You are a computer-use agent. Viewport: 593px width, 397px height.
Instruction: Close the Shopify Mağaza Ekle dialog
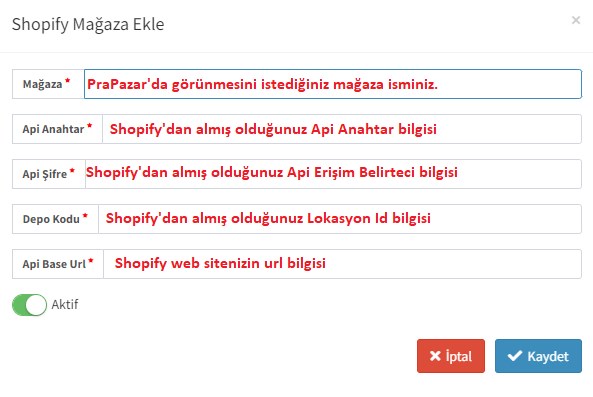click(x=576, y=20)
